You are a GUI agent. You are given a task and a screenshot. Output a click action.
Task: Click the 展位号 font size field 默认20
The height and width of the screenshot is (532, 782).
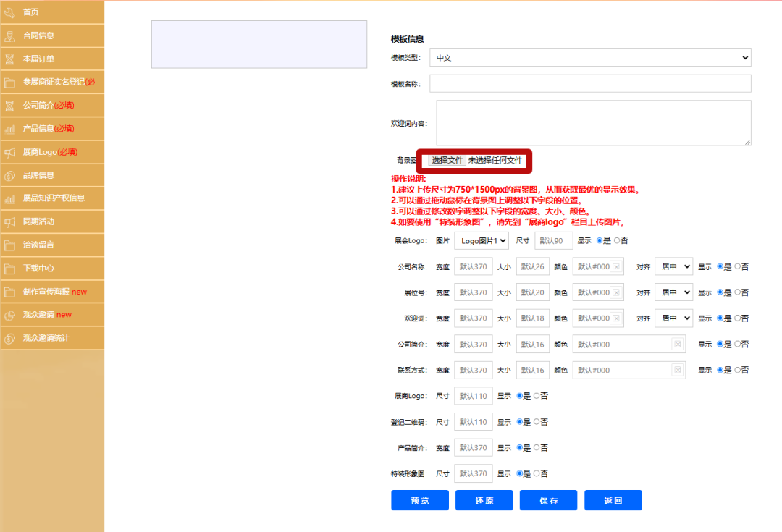(x=533, y=292)
